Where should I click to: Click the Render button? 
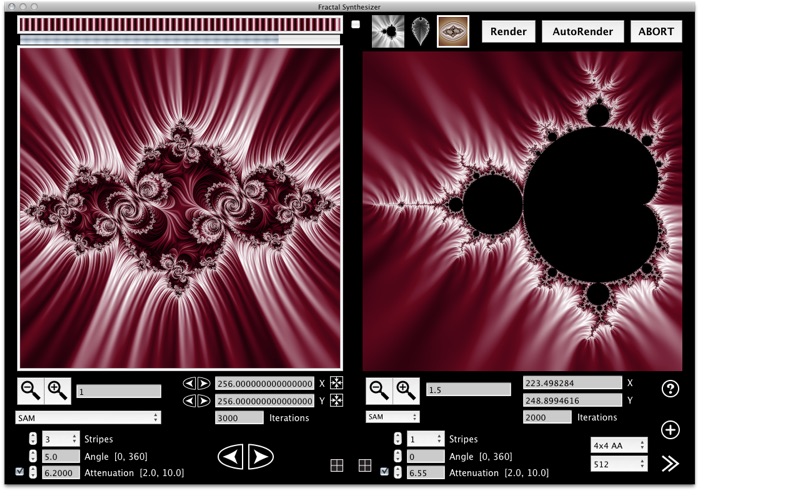[x=508, y=31]
